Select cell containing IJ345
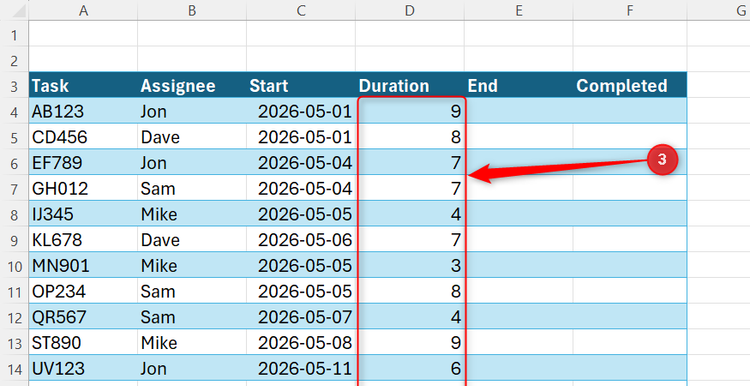The image size is (750, 386). pos(83,214)
